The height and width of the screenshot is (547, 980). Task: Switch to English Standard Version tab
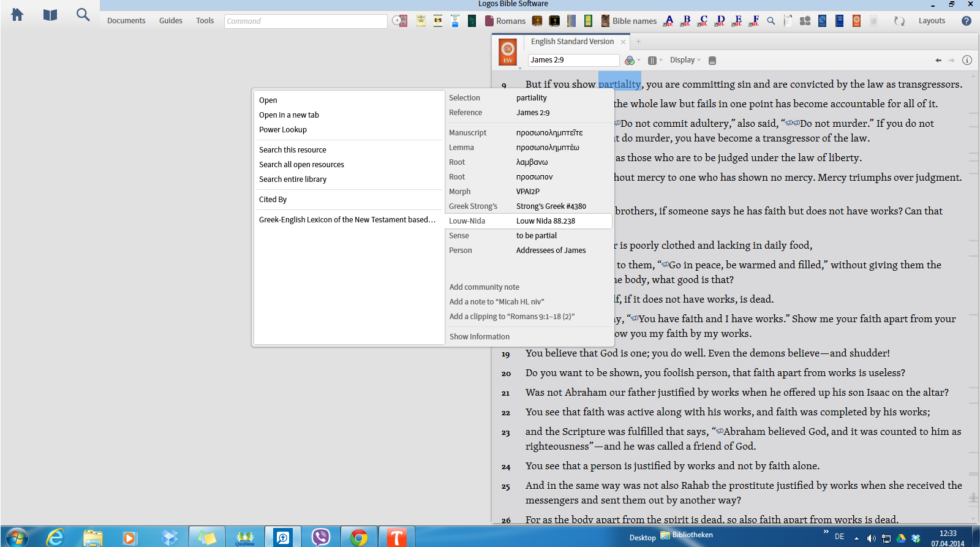[x=572, y=42]
